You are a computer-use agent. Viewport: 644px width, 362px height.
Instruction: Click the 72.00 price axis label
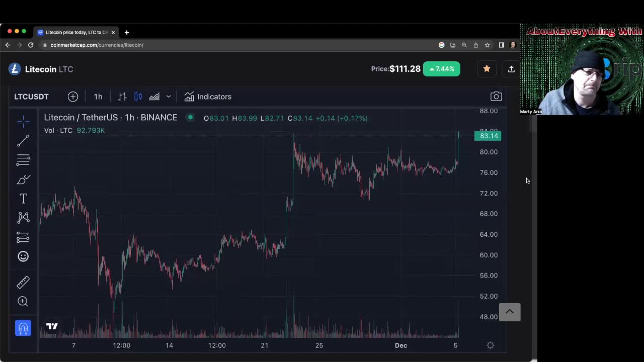pos(489,193)
